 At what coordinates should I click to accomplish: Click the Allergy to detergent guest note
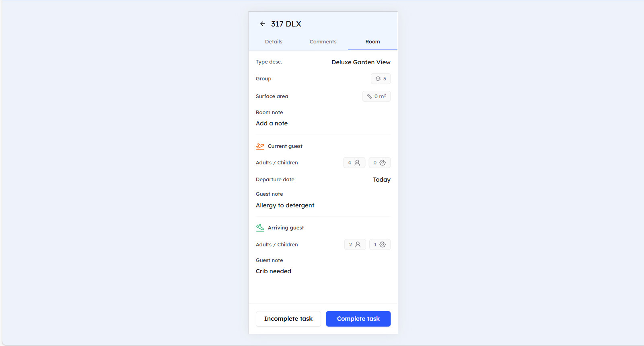(285, 205)
